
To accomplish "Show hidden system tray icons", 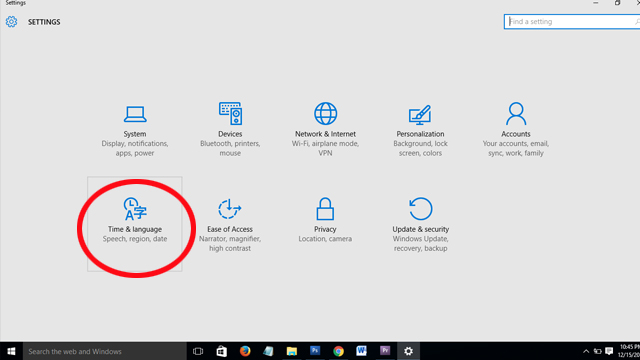I will click(586, 351).
